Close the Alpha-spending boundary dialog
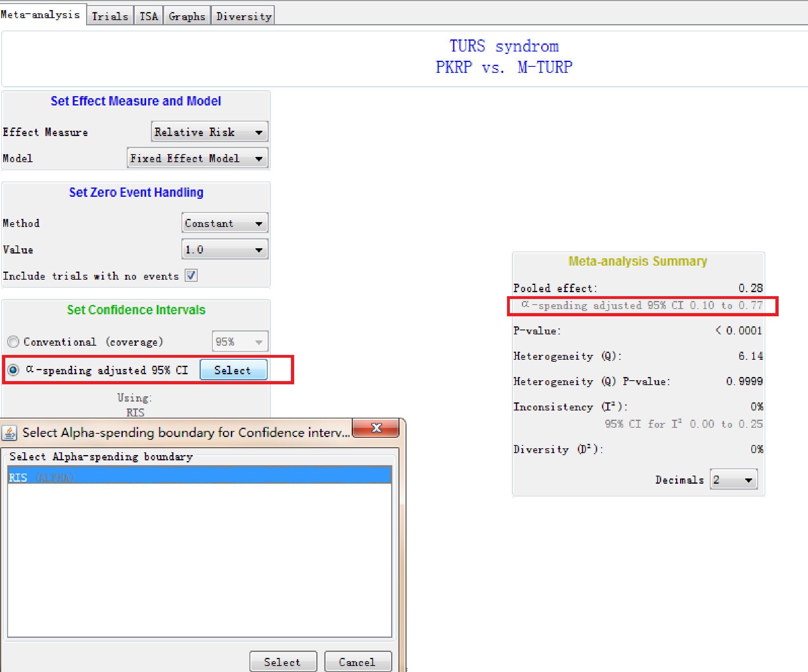808x672 pixels. click(x=376, y=428)
